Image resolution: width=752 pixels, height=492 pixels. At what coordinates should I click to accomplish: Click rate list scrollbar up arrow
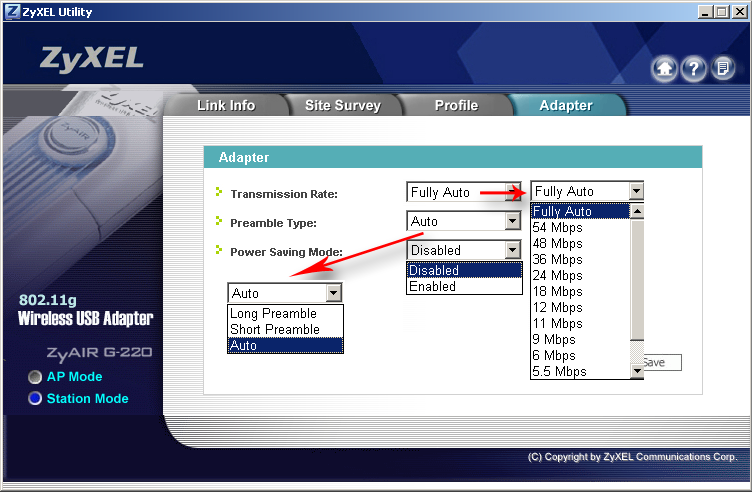[x=637, y=211]
